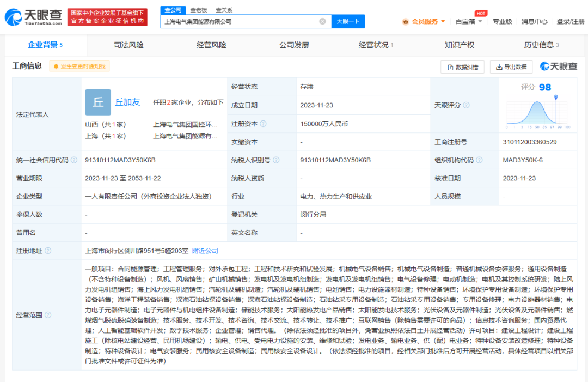The height and width of the screenshot is (382, 588).
Task: Click the 导出数据 export button
Action: point(511,67)
